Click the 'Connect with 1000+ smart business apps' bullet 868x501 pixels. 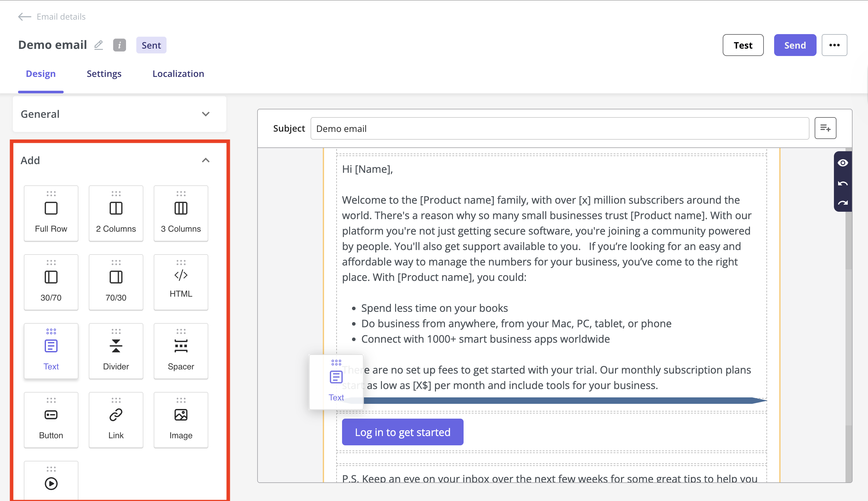click(x=485, y=339)
